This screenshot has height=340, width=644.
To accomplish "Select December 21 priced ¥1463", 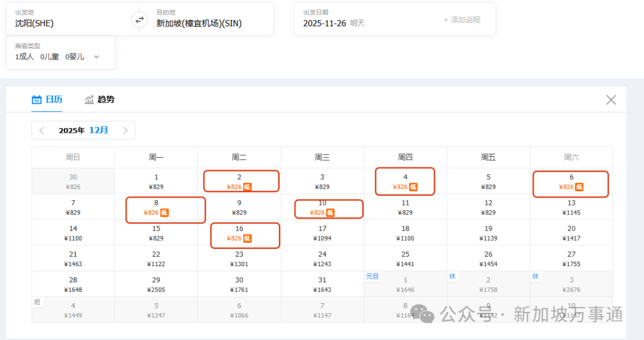I will pyautogui.click(x=73, y=259).
